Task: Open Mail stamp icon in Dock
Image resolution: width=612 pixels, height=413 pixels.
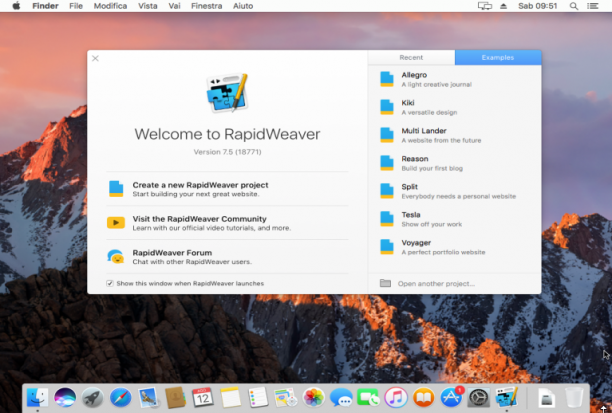Action: (x=148, y=398)
